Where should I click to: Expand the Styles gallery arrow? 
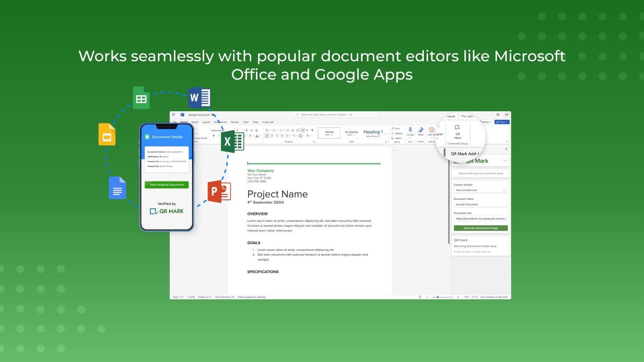pos(385,133)
